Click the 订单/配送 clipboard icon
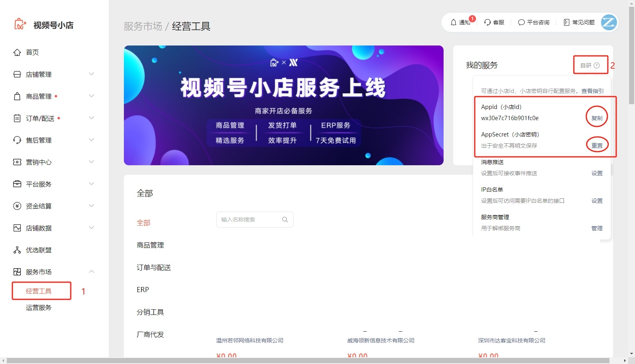 (17, 118)
